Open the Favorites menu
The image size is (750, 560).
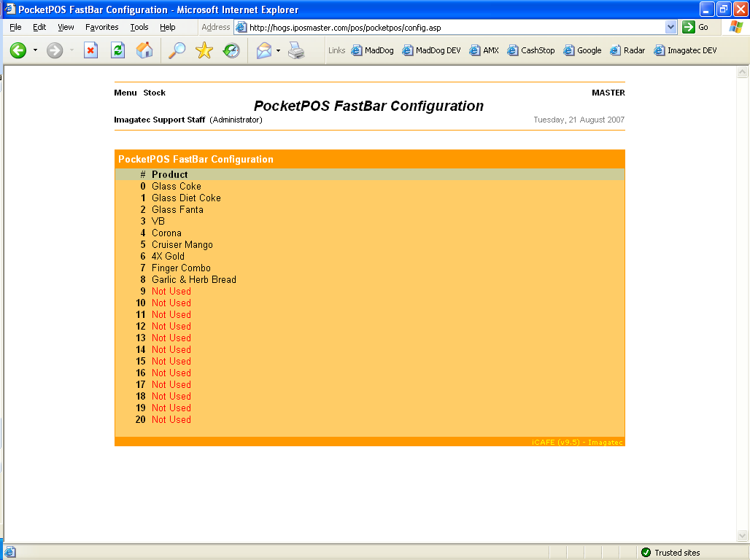click(x=101, y=27)
